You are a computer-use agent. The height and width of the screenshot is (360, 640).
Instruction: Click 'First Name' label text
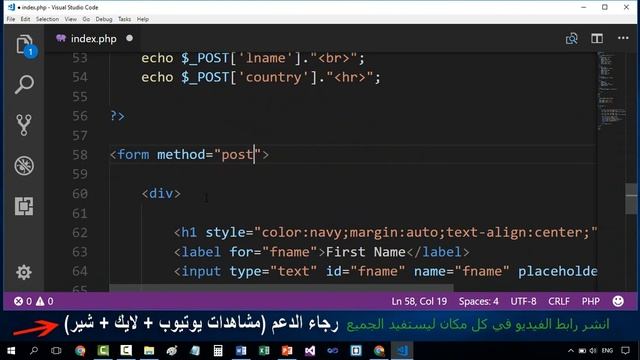[365, 252]
